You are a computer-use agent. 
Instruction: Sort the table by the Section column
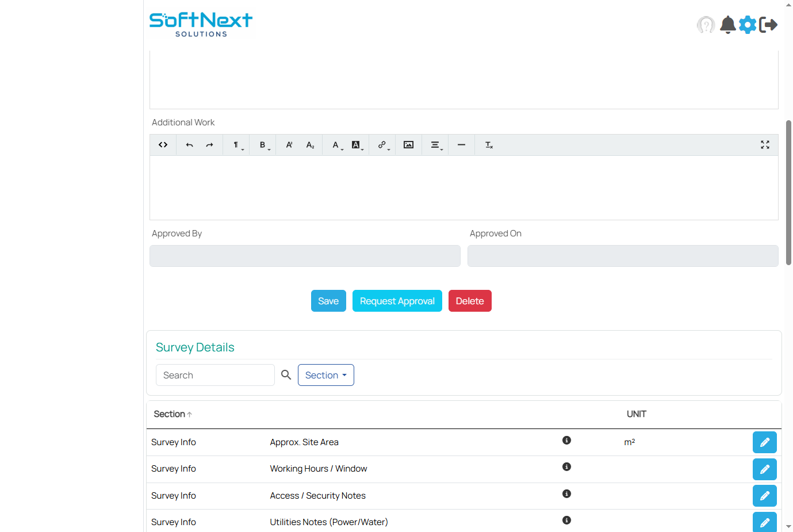tap(172, 414)
